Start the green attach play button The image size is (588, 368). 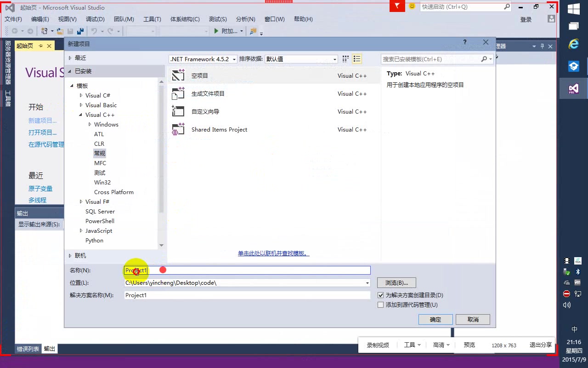click(217, 31)
